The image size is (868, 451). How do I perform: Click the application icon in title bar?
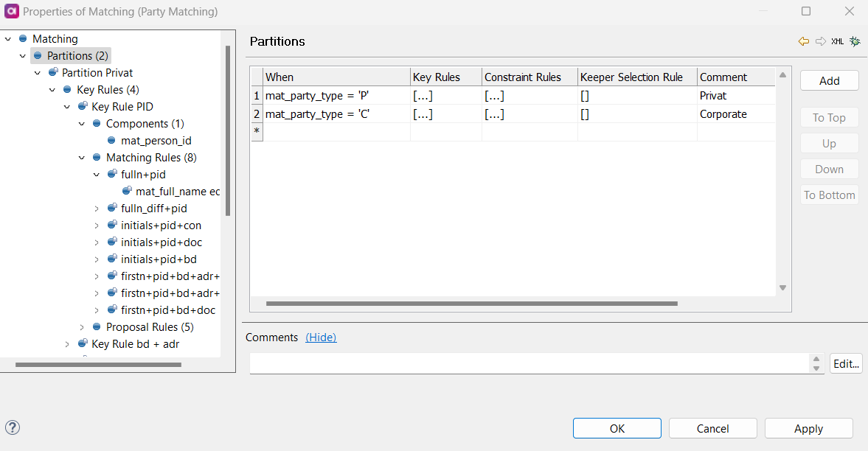(12, 11)
